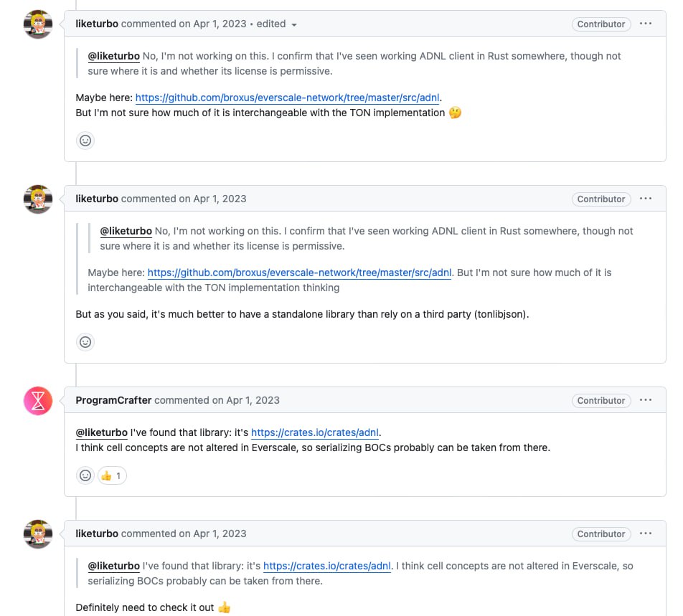Click the first comment's Apr 1, 2023 timestamp
The width and height of the screenshot is (683, 616).
pos(220,24)
